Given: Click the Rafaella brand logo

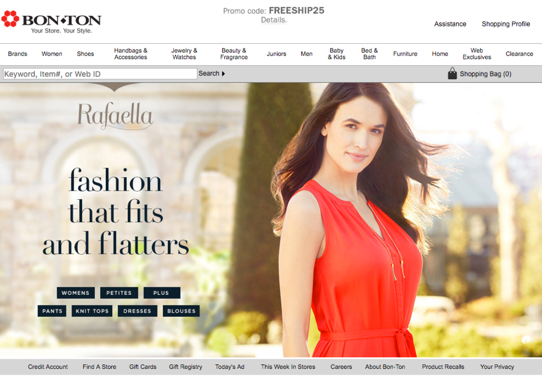Looking at the screenshot, I should pos(115,115).
